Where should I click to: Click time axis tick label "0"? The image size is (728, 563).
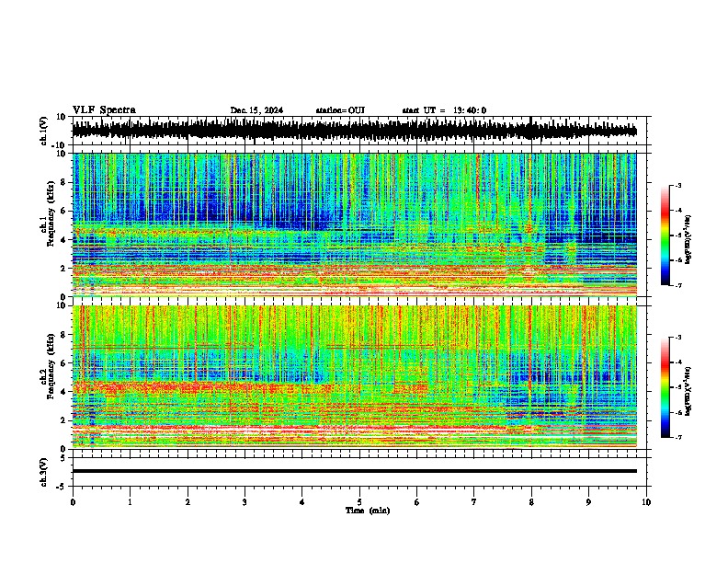[x=73, y=502]
